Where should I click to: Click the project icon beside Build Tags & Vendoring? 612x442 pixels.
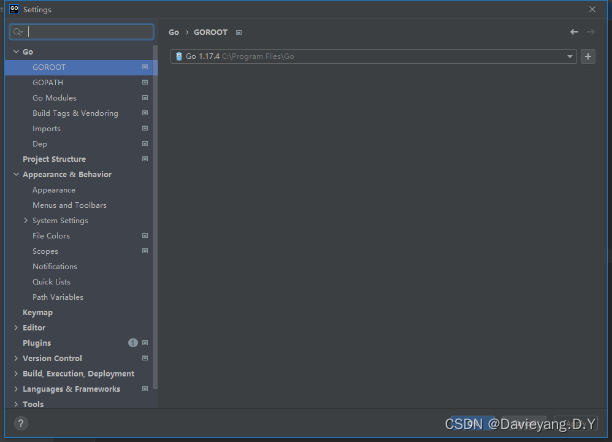(x=145, y=113)
